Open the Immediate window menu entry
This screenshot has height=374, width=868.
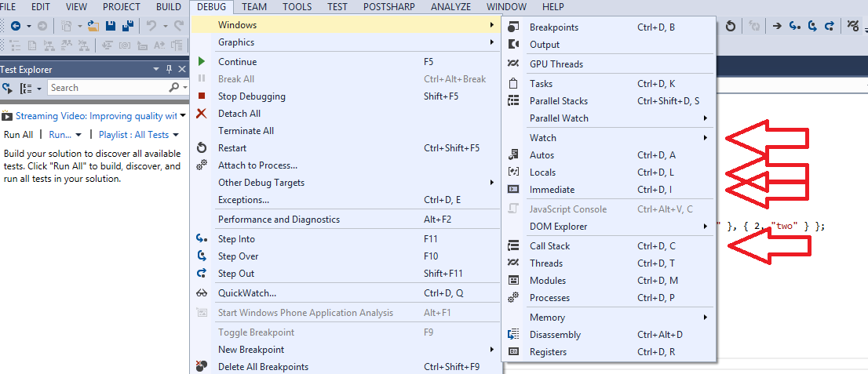point(552,190)
